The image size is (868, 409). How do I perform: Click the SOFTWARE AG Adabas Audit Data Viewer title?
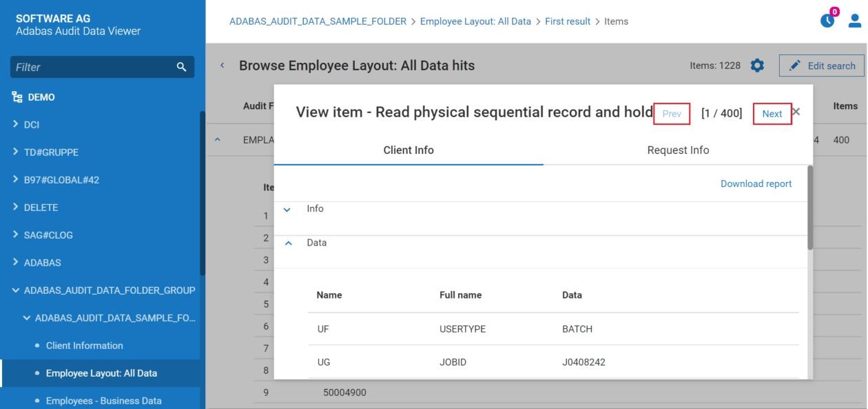[78, 25]
